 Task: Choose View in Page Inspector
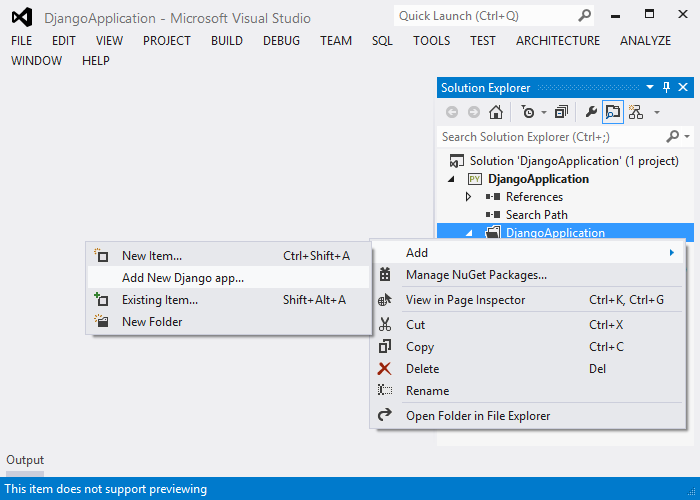click(528, 300)
